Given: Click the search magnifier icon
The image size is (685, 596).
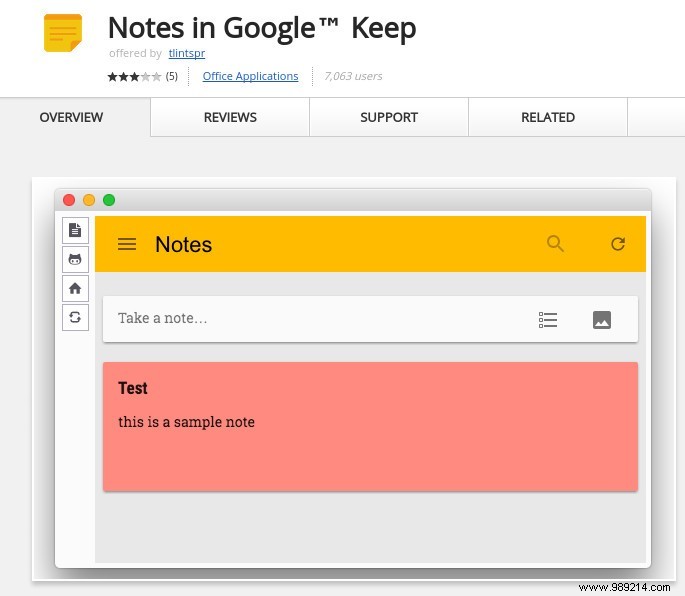Looking at the screenshot, I should click(555, 243).
